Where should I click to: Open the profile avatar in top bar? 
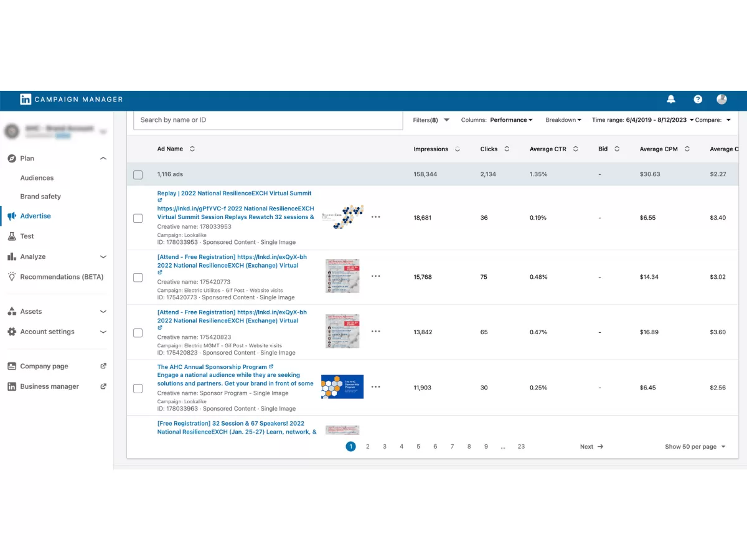(x=721, y=100)
